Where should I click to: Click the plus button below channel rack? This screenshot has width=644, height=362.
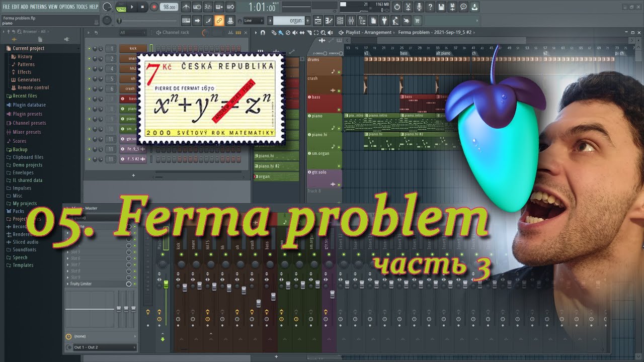click(133, 175)
